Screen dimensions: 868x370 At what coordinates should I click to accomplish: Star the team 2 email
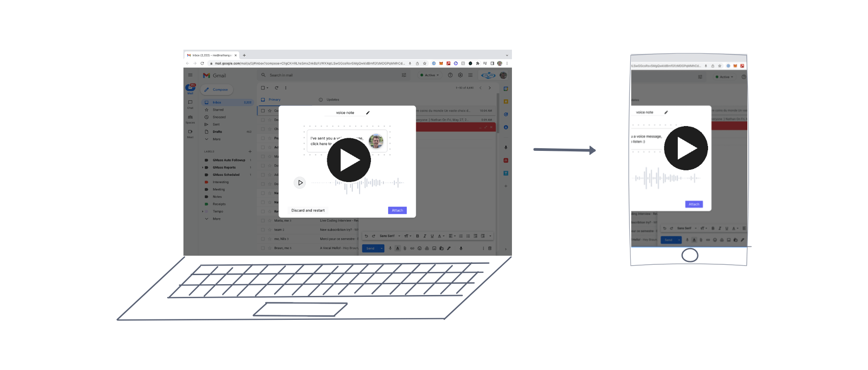coord(269,229)
